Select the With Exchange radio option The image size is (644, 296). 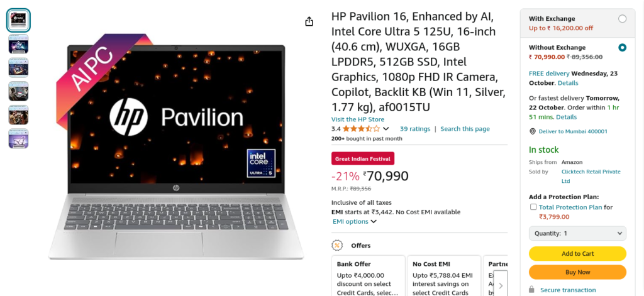click(622, 18)
